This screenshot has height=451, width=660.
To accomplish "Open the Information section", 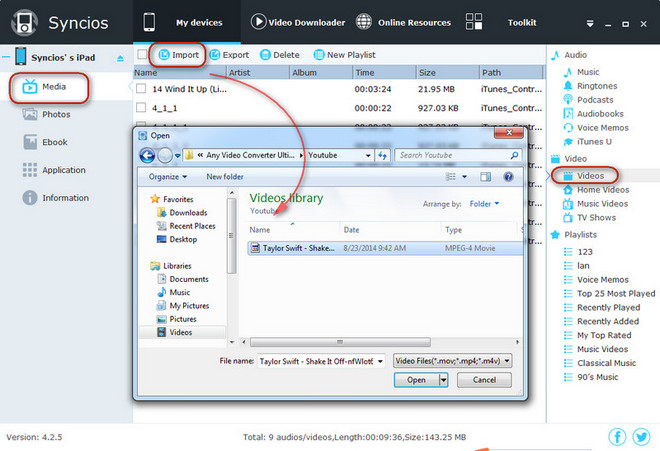I will coord(56,198).
